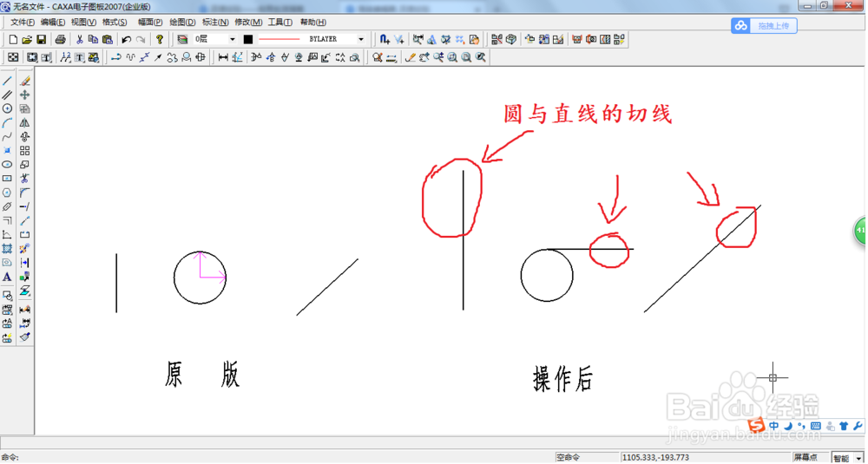Select the Ellipse drawing tool

[x=7, y=164]
